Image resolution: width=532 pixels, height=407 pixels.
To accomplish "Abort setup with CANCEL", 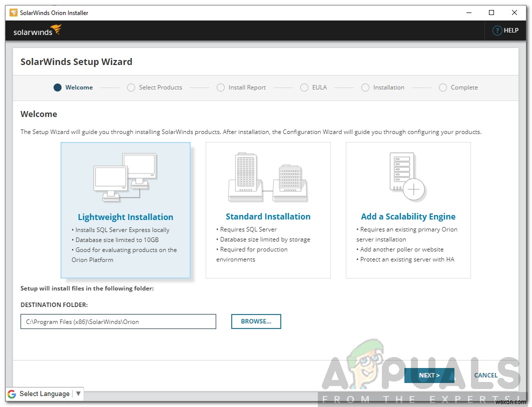I will 485,375.
